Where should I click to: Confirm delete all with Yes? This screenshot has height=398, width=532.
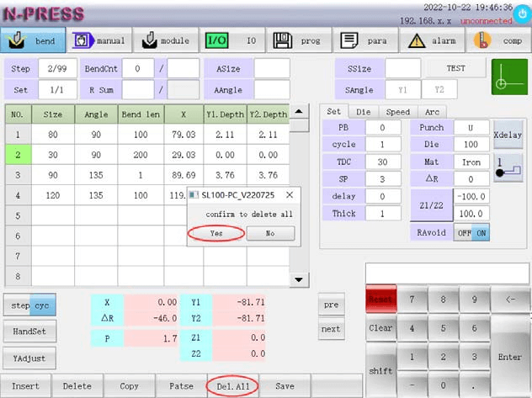pos(216,233)
